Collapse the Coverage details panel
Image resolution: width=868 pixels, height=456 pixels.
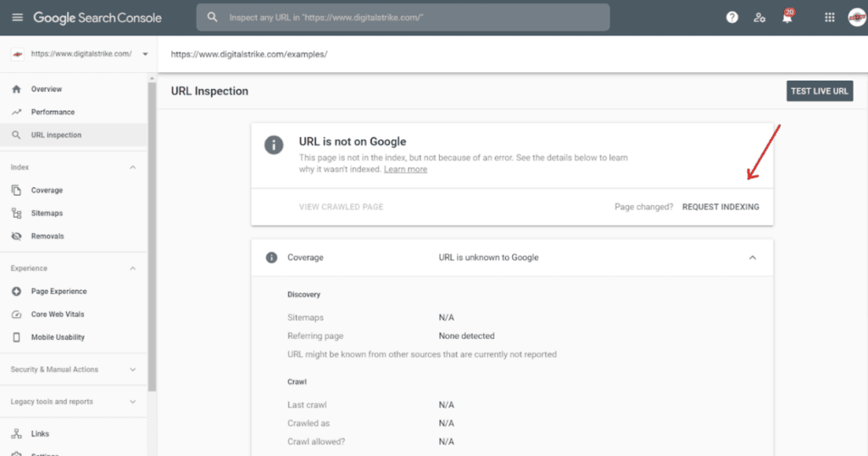753,258
